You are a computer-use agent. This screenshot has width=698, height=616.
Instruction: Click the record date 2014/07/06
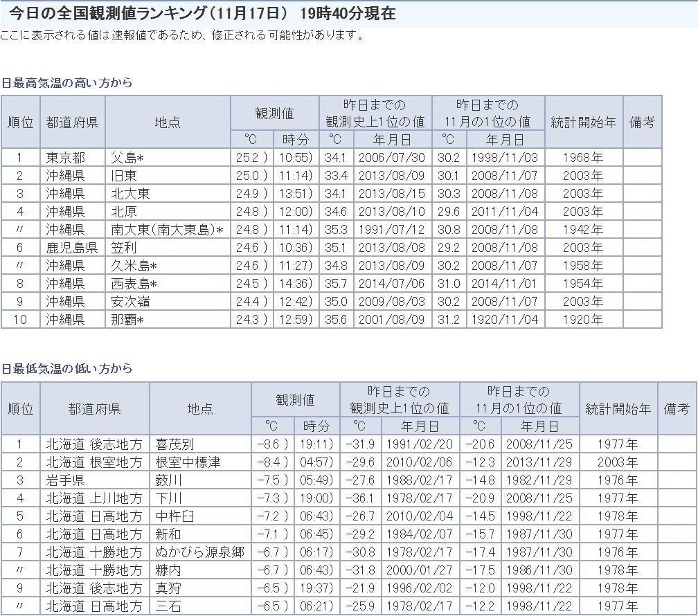coord(392,284)
